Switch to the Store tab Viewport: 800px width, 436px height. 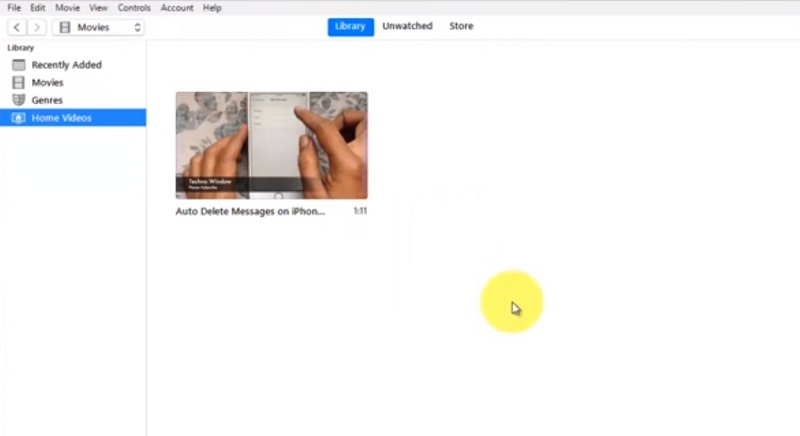(461, 26)
